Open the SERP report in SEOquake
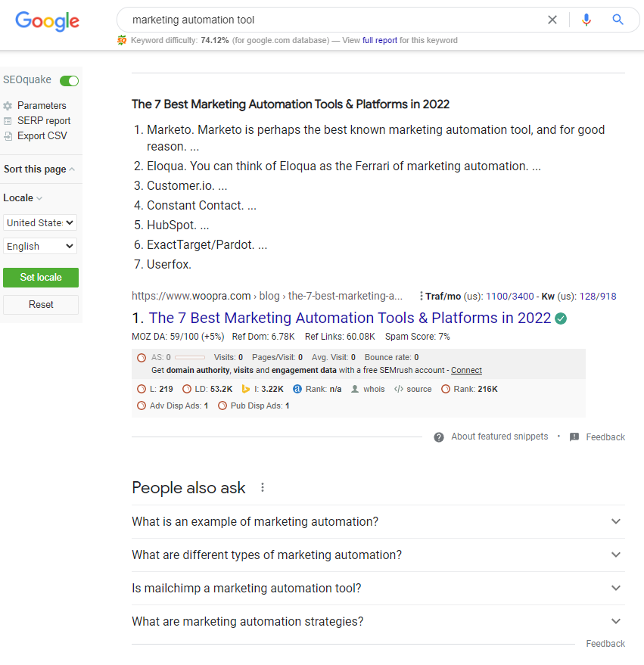 (42, 120)
